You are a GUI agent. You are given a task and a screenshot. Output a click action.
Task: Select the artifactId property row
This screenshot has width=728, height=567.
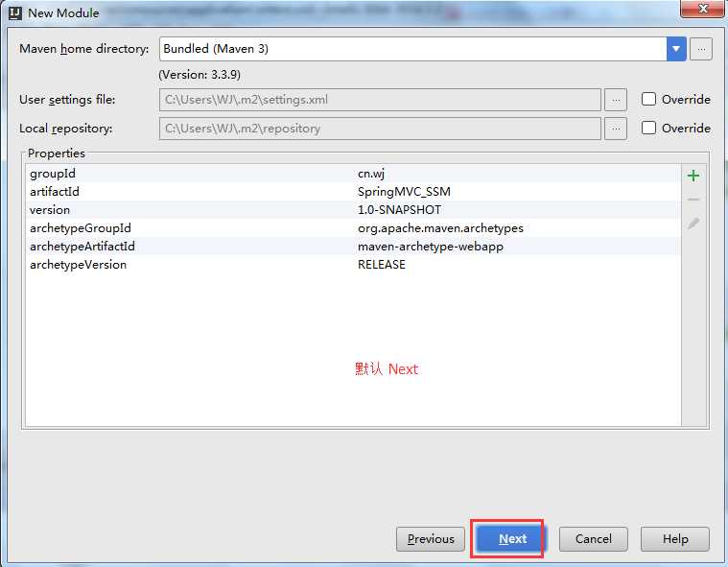353,191
